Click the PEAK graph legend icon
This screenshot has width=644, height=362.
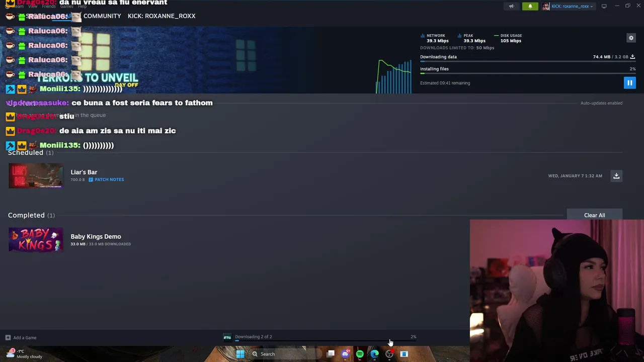point(459,36)
